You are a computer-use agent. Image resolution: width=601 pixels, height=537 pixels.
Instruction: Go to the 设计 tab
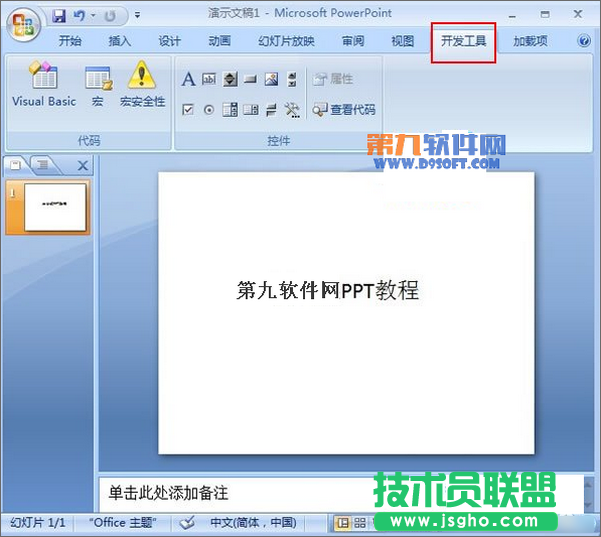(169, 41)
